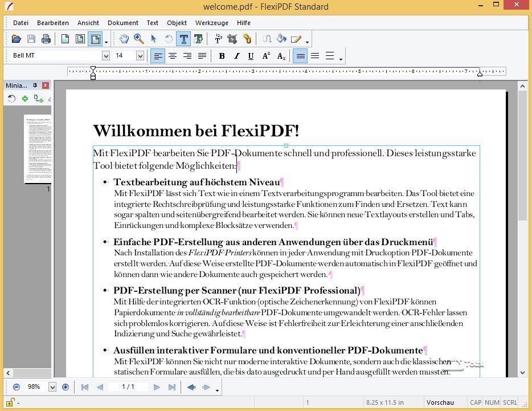The width and height of the screenshot is (532, 411).
Task: Open a PDF with the Datei öffnen icon
Action: pos(17,39)
